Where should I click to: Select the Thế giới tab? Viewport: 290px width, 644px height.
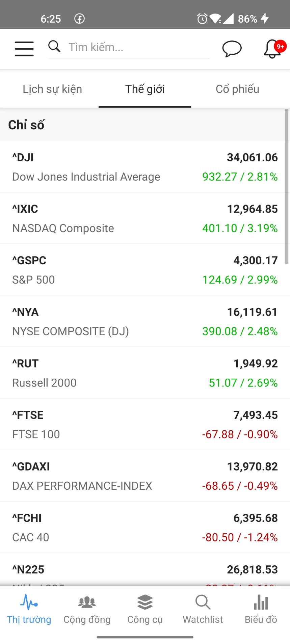click(145, 89)
